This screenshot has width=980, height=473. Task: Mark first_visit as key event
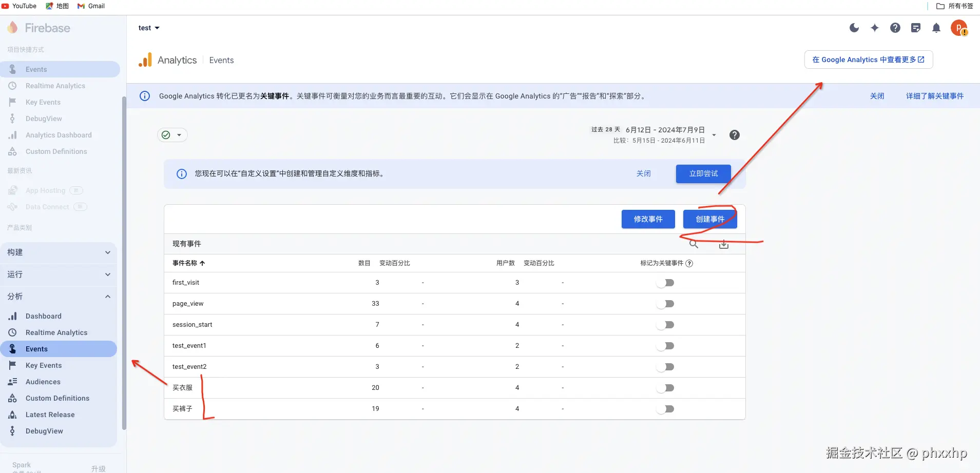(x=665, y=283)
